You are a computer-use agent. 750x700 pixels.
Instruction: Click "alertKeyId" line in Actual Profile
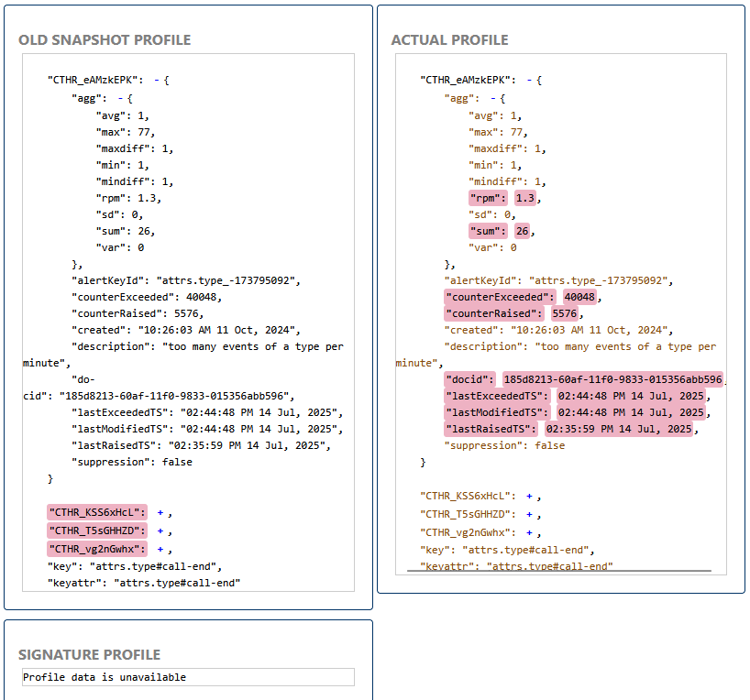click(x=558, y=280)
